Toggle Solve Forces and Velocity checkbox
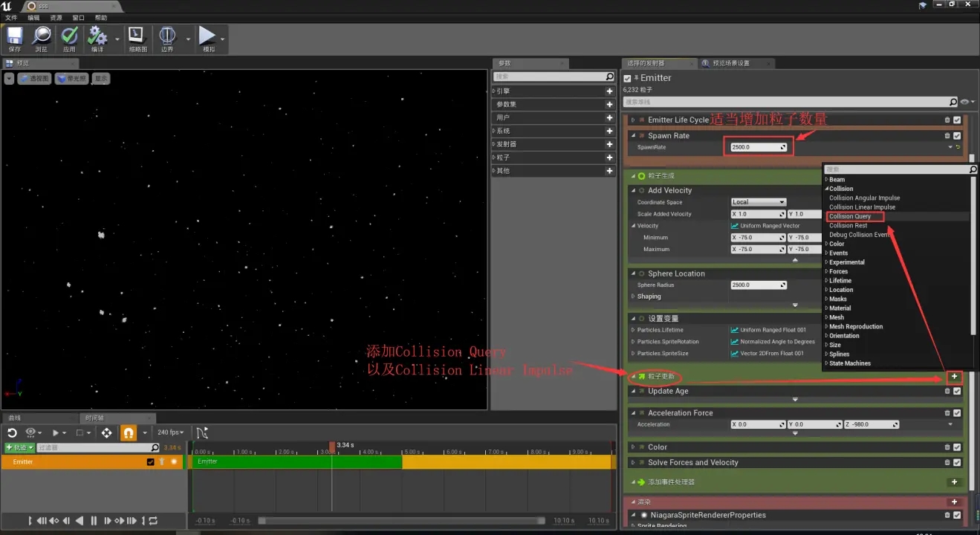This screenshot has height=535, width=980. click(957, 462)
